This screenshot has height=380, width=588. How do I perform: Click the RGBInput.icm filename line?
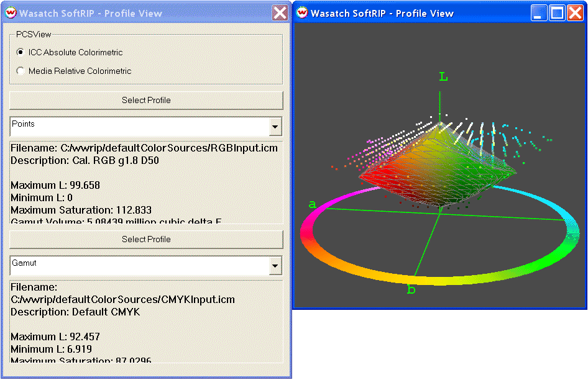144,148
